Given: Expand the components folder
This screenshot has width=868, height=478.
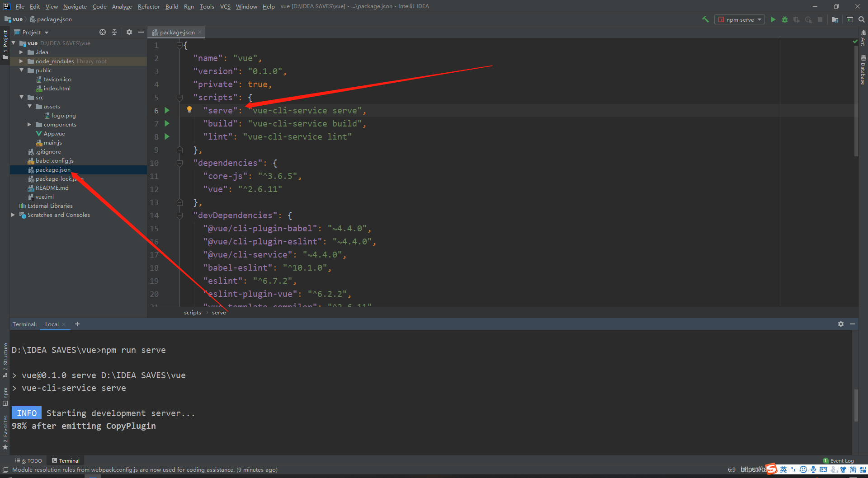Looking at the screenshot, I should tap(29, 124).
